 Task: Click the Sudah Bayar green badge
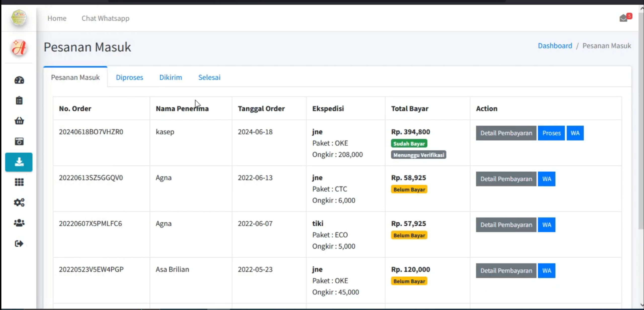click(x=409, y=144)
